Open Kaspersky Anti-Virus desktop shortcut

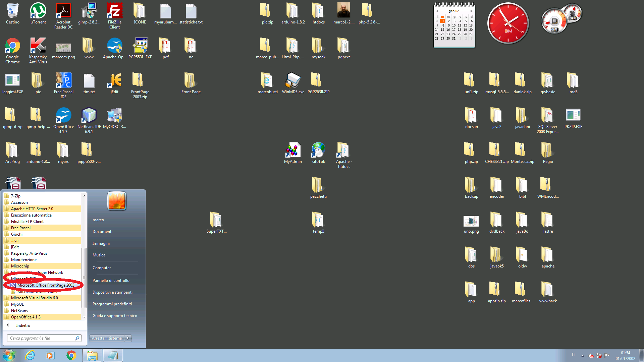pos(38,46)
